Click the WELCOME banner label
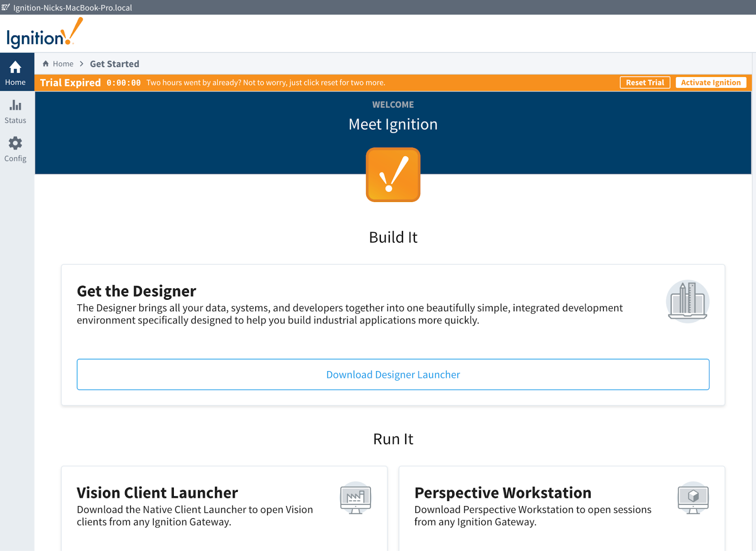 393,104
